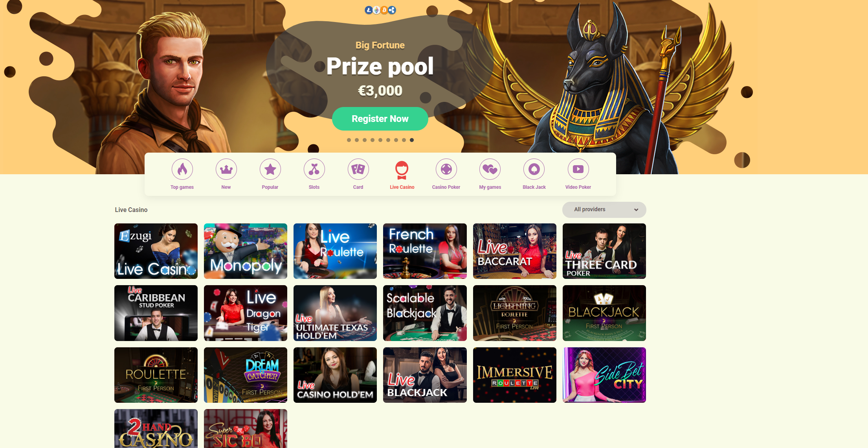Launch the Side Bet City game
868x448 pixels.
point(604,375)
